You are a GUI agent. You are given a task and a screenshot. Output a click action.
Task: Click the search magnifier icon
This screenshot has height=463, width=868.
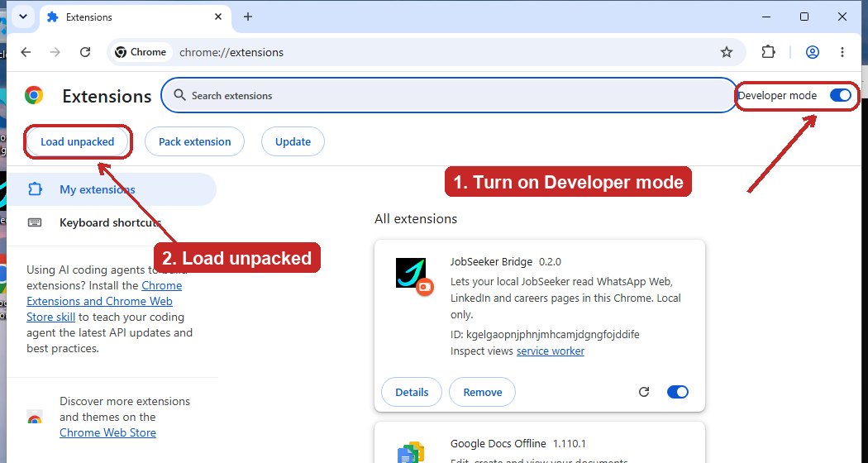tap(179, 95)
